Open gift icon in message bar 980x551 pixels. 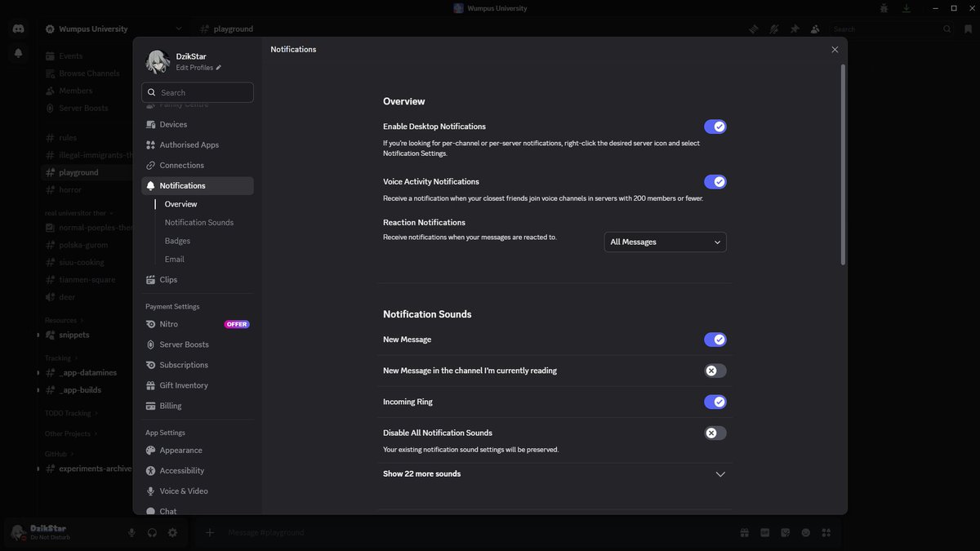(745, 532)
